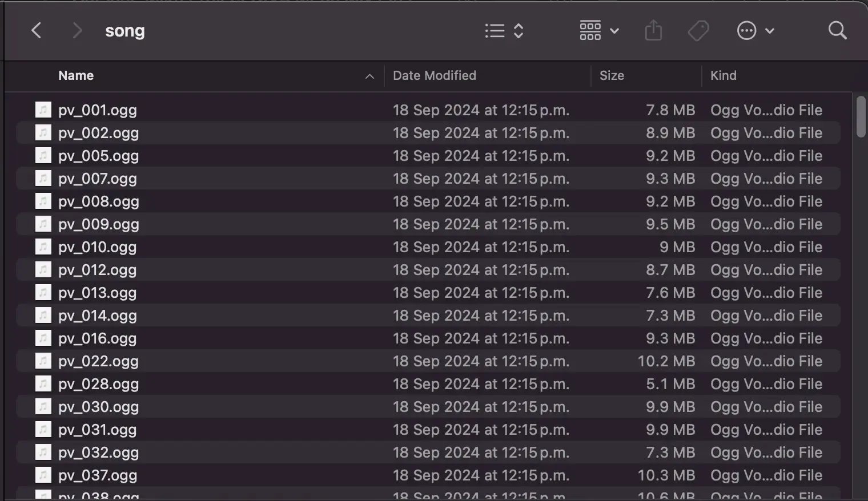The height and width of the screenshot is (501, 868).
Task: Sort by the Size column header
Action: (612, 75)
